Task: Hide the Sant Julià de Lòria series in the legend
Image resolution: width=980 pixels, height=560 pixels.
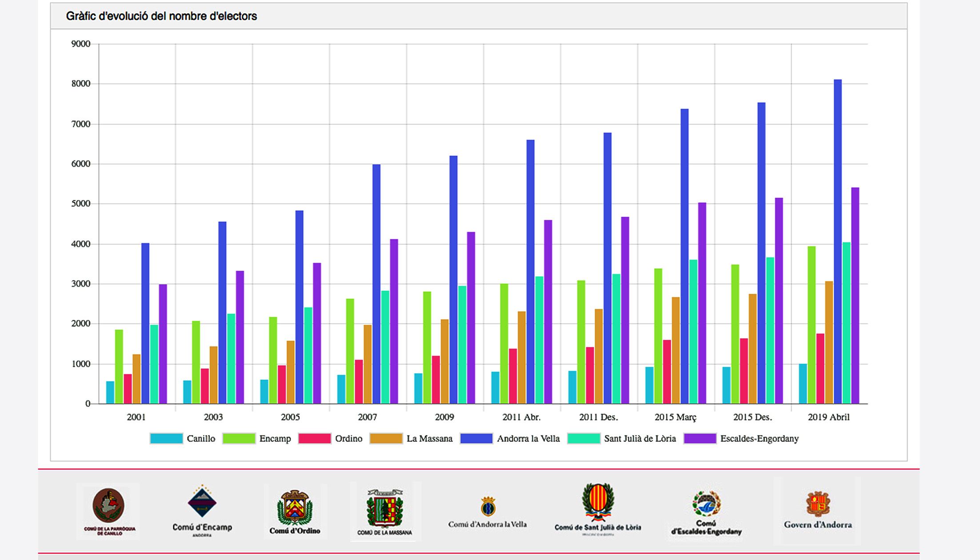Action: pyautogui.click(x=584, y=439)
